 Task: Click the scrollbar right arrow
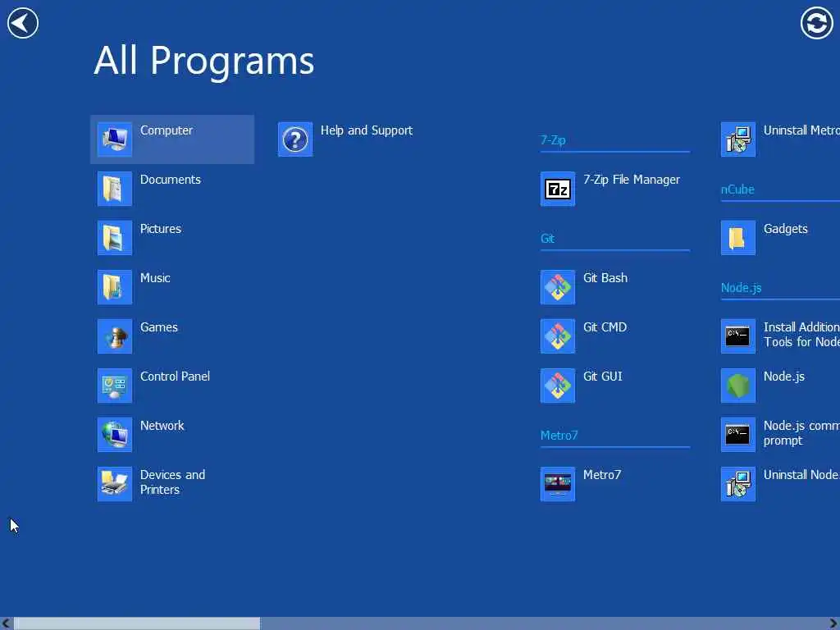834,623
